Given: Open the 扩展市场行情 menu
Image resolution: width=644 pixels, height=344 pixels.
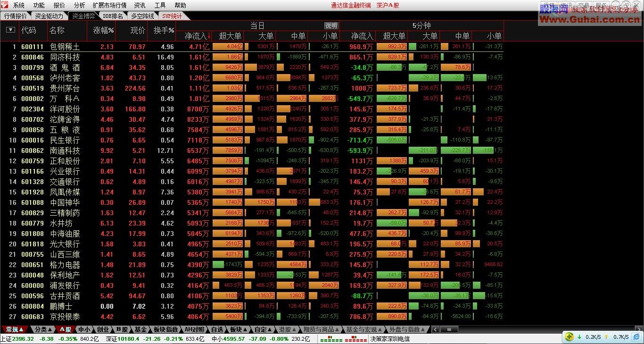Looking at the screenshot, I should coord(109,5).
